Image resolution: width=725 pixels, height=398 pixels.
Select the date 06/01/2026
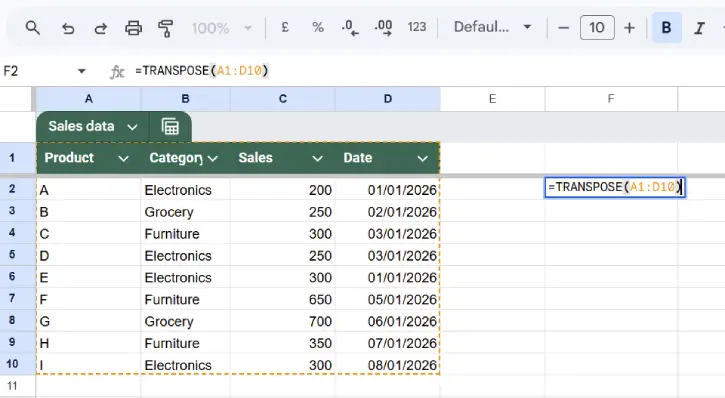[x=387, y=321]
